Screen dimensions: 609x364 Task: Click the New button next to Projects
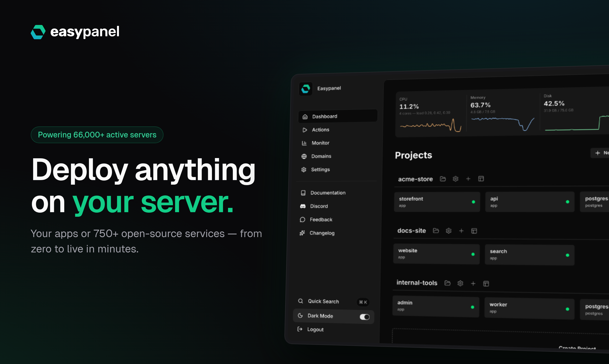[x=600, y=153]
